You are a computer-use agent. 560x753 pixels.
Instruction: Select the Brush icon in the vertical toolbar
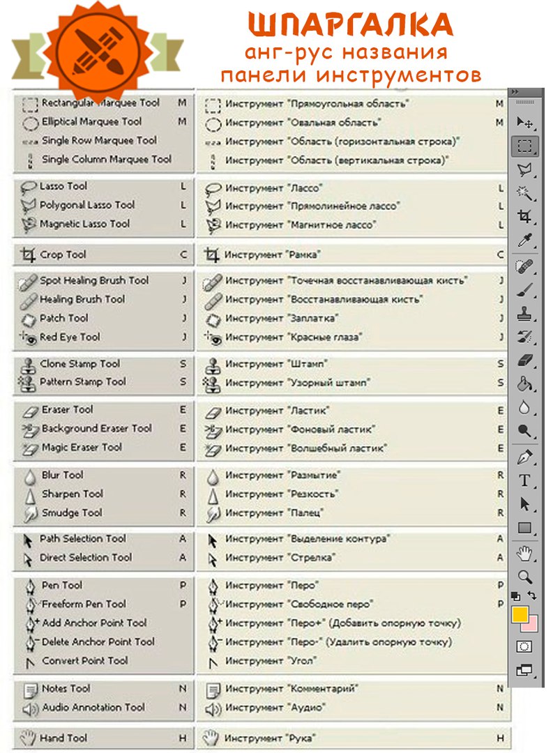(525, 291)
